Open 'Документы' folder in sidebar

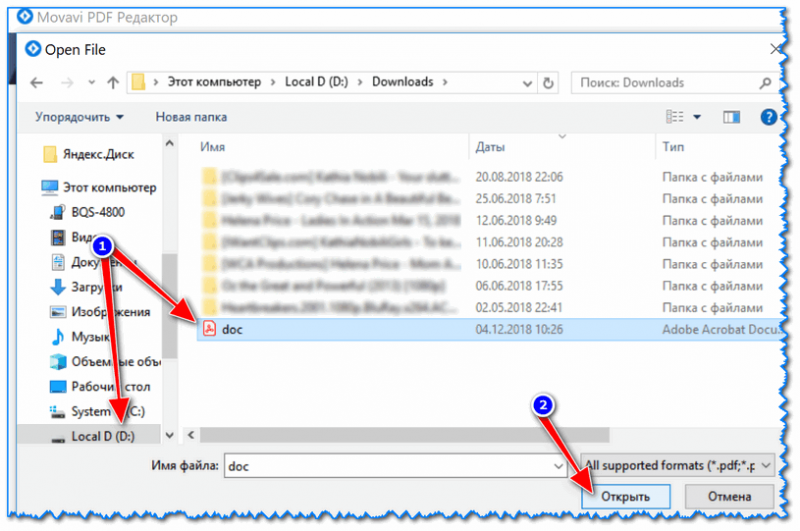pyautogui.click(x=94, y=262)
